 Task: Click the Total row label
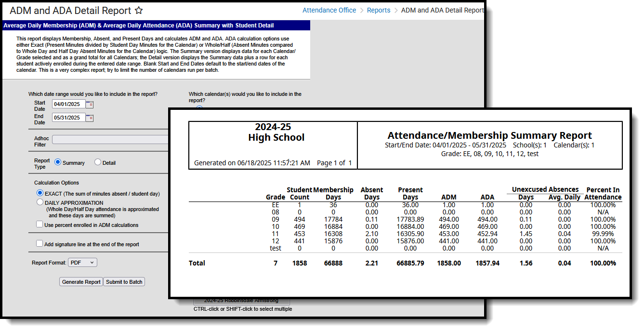tap(197, 263)
